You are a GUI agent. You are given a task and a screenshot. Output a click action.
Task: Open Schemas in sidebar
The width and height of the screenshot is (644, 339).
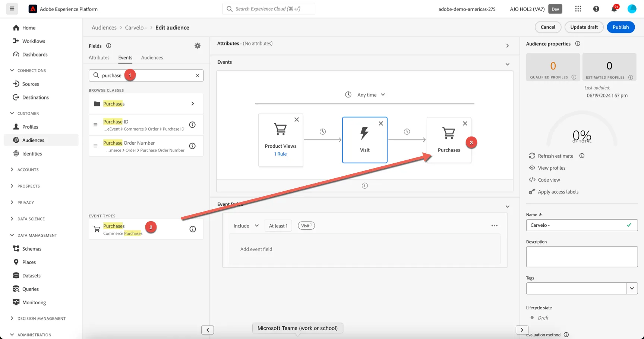click(x=32, y=249)
